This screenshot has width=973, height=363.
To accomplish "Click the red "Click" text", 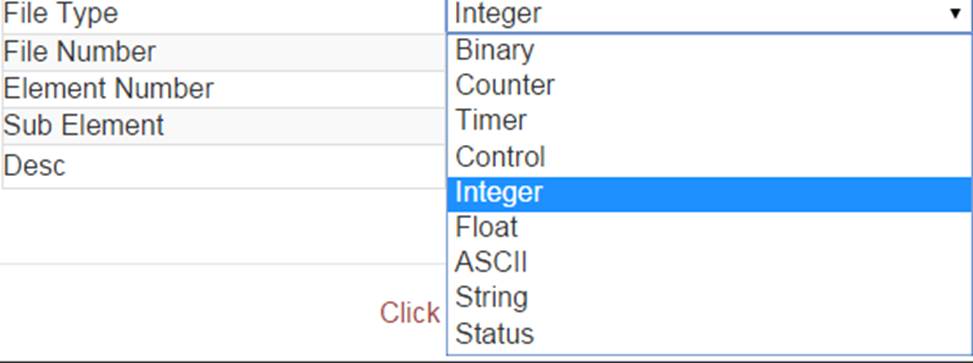I will pyautogui.click(x=410, y=313).
